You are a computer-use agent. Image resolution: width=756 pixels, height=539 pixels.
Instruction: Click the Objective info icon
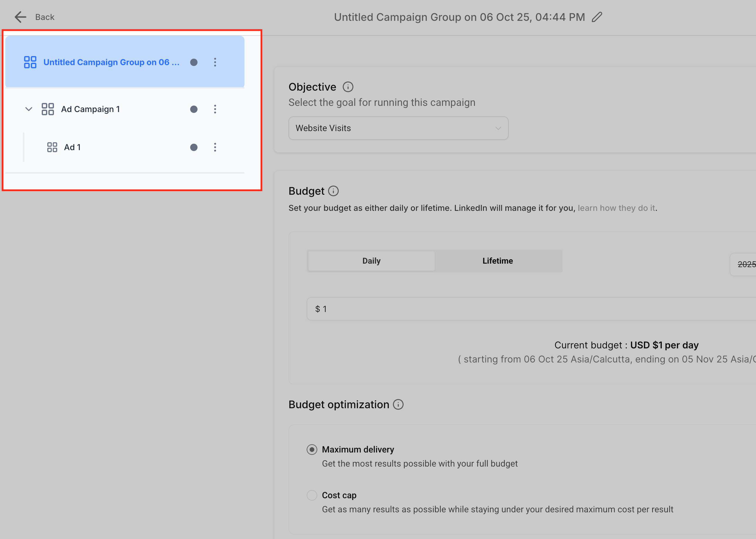[x=348, y=87]
